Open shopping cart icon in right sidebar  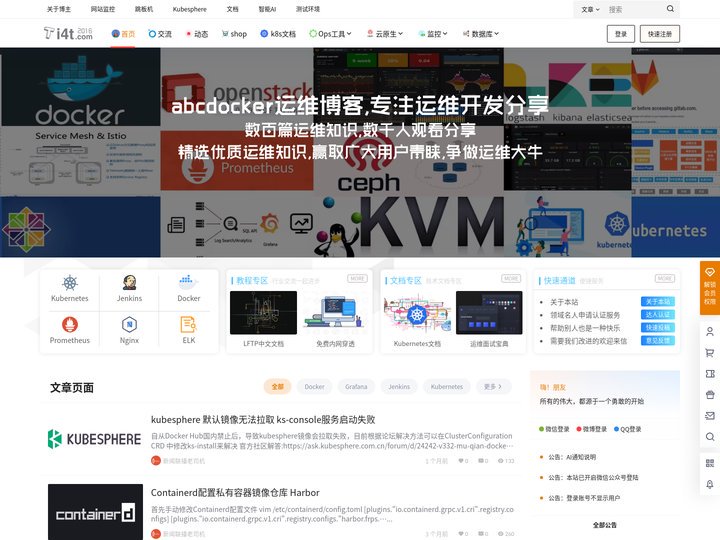[710, 353]
